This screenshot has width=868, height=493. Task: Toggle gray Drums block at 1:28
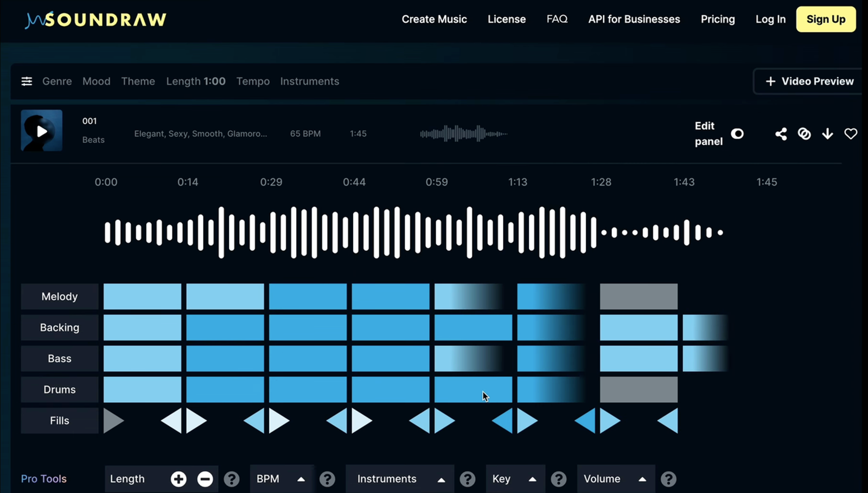coord(639,389)
